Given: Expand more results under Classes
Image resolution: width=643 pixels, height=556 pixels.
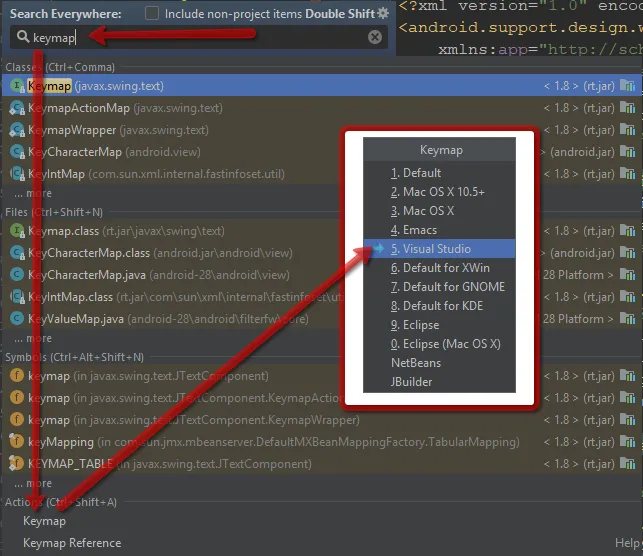Looking at the screenshot, I should pos(33,193).
